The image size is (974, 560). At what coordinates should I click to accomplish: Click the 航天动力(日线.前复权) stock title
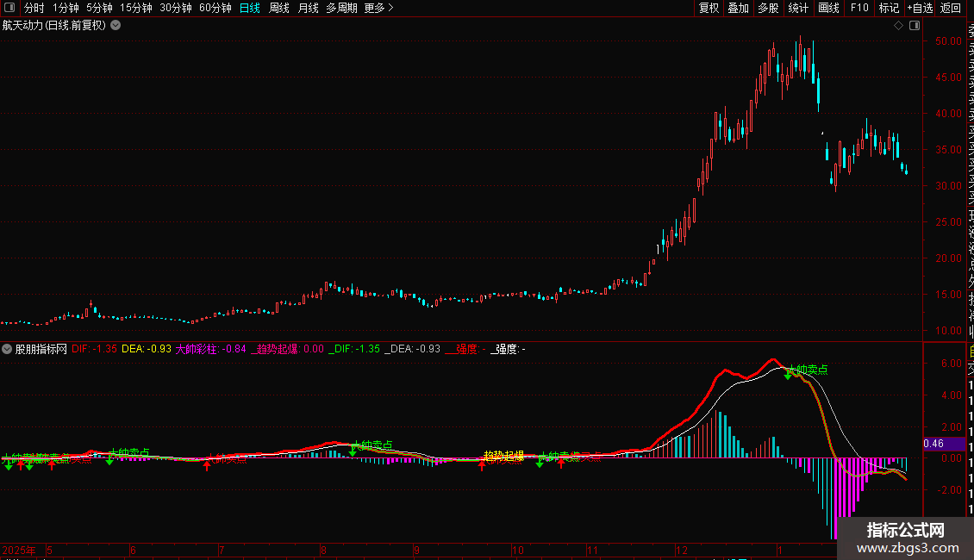tap(54, 26)
